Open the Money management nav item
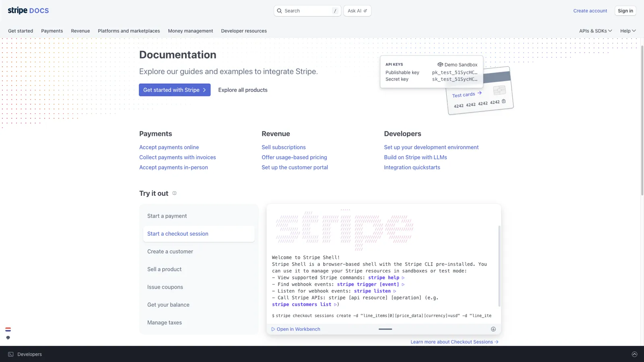The height and width of the screenshot is (362, 644). (190, 31)
